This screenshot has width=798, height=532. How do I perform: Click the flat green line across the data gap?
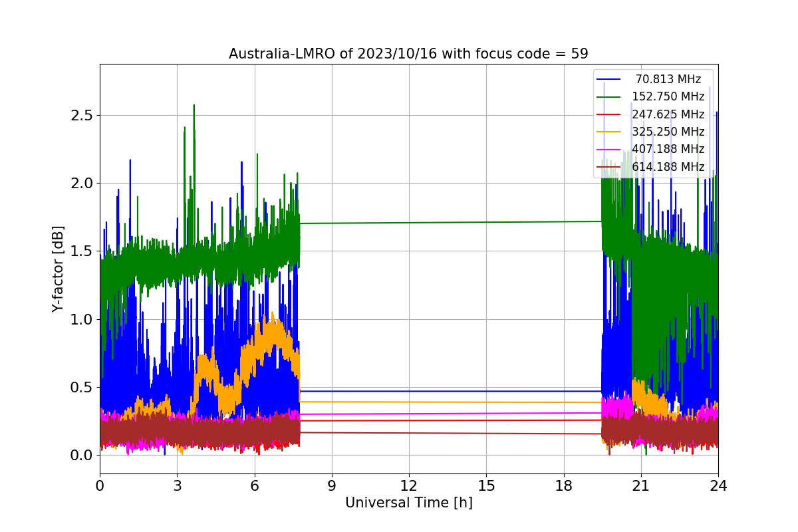coord(451,222)
